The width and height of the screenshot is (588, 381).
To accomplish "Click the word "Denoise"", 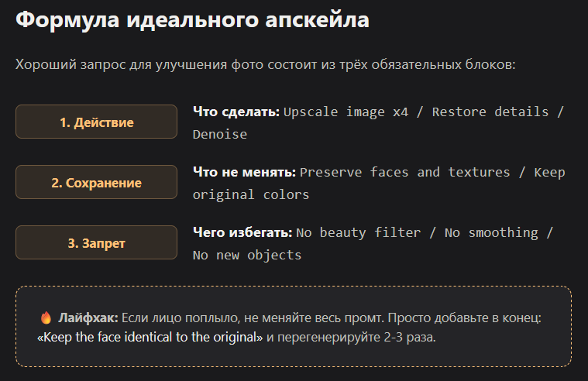I will [220, 134].
